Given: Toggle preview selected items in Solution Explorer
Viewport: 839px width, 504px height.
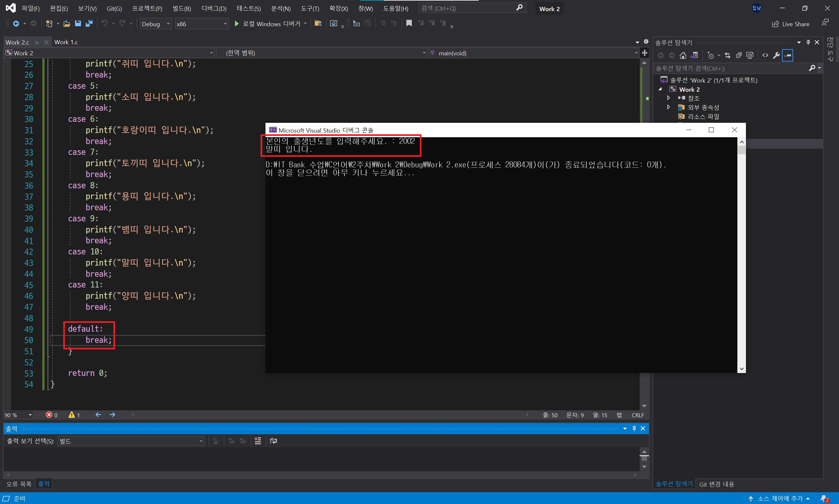Looking at the screenshot, I should click(788, 55).
